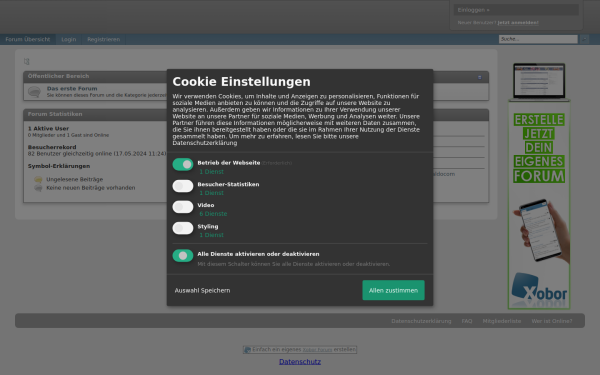Click the Forum Statistiken header
Viewport: 600px width, 375px height.
55,114
